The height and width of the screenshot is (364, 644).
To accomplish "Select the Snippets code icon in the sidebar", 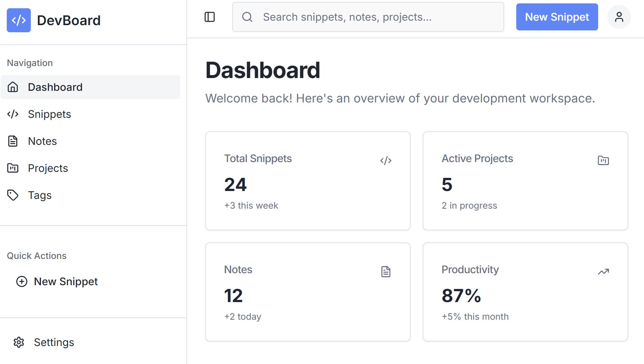I will point(13,114).
